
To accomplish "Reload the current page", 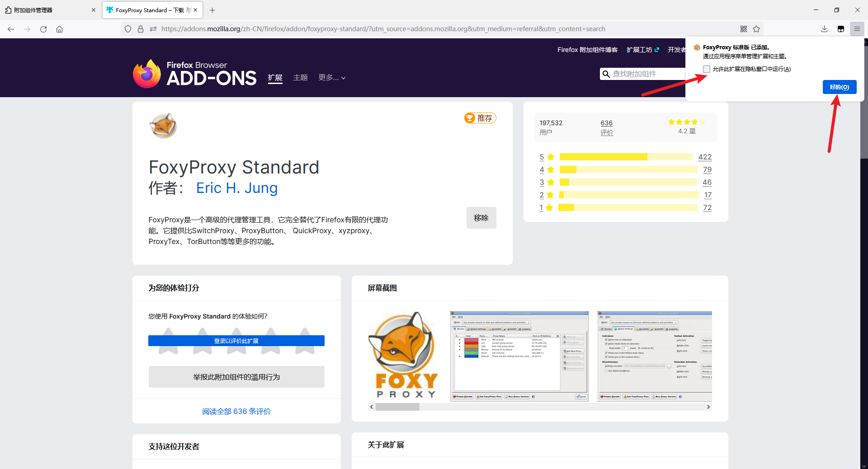I will tap(43, 29).
